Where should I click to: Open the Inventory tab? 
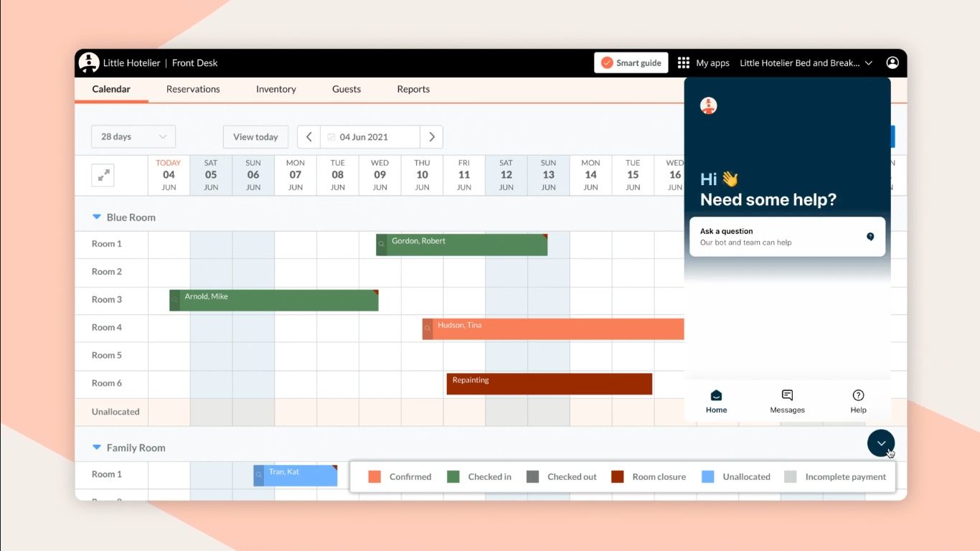[276, 90]
